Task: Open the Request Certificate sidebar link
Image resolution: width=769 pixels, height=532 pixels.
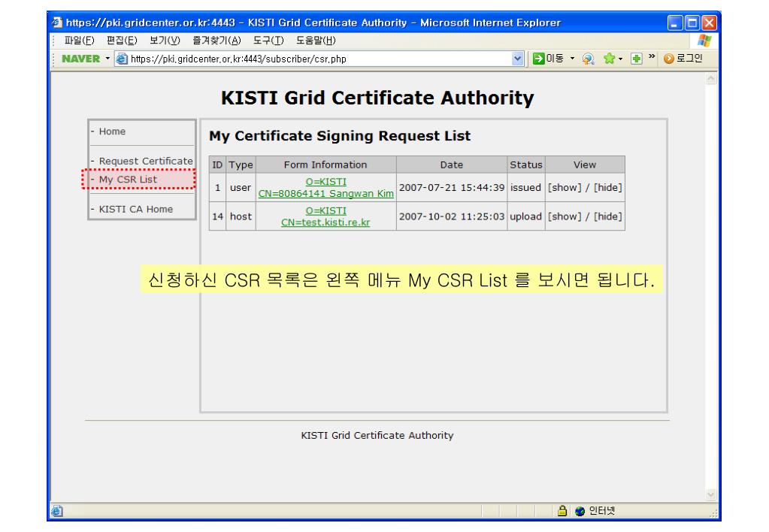Action: click(146, 162)
